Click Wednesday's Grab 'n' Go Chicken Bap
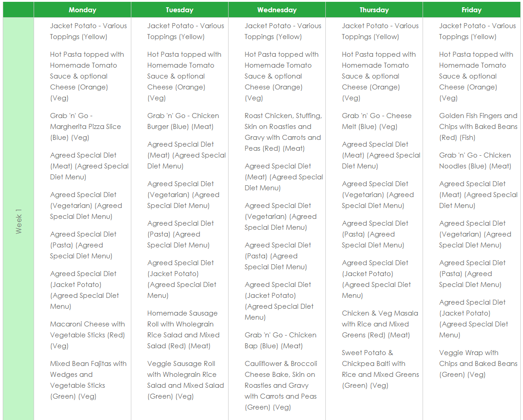 tap(280, 341)
